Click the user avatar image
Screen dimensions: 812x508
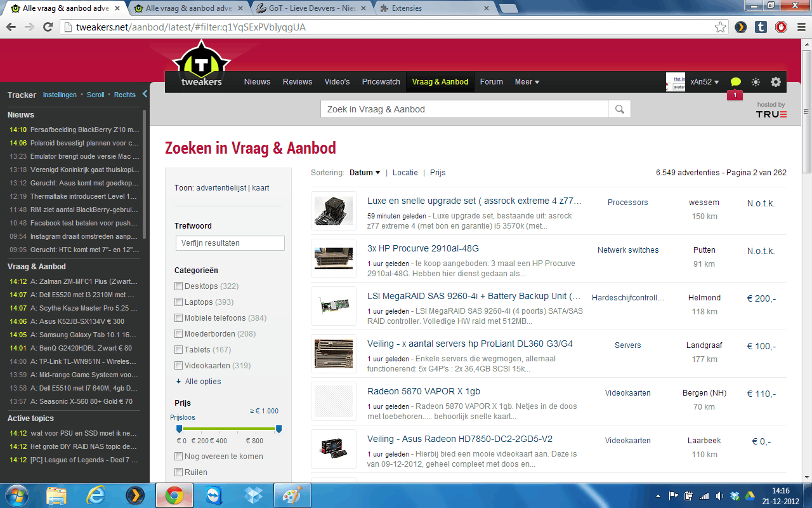click(676, 82)
